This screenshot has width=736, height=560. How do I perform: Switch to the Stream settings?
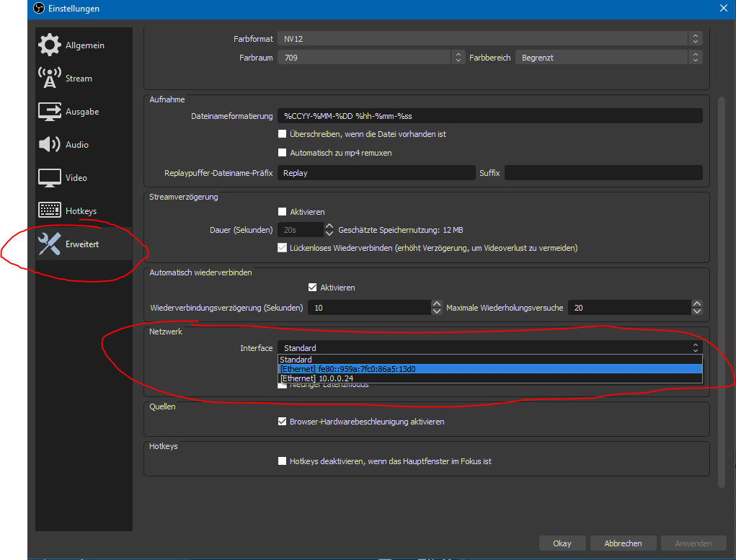84,78
